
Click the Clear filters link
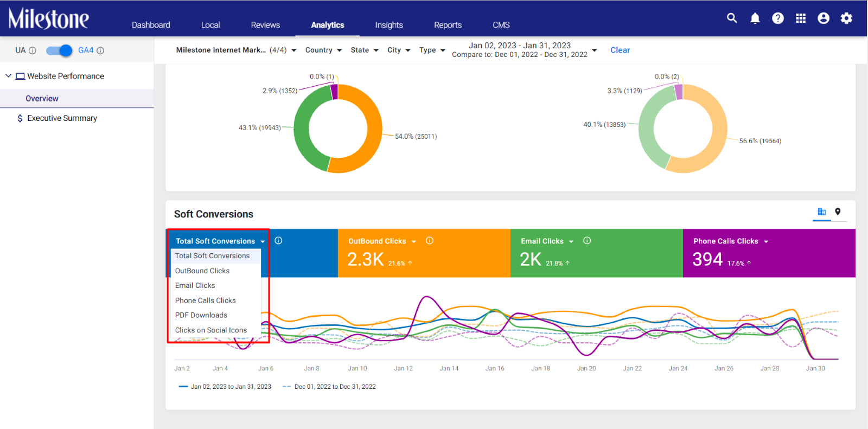point(620,50)
